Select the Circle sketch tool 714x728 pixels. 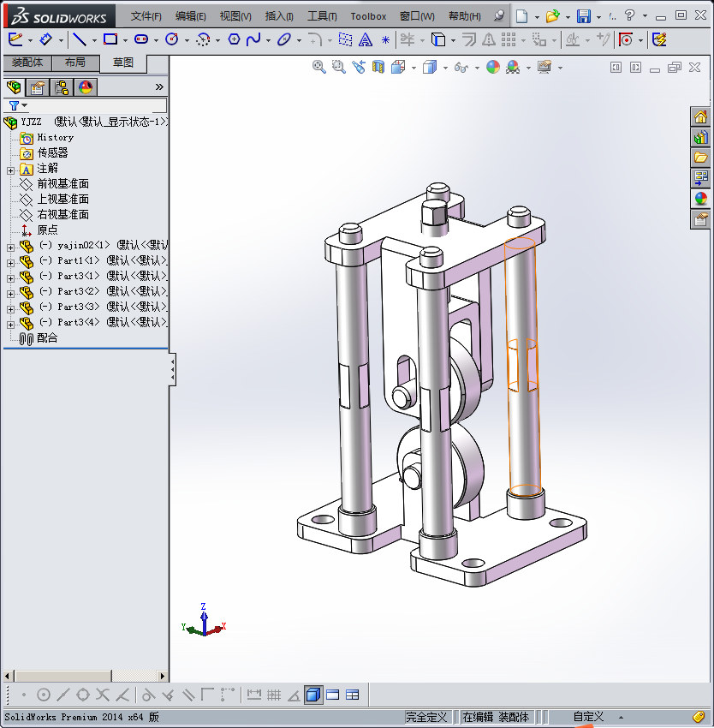[x=172, y=40]
